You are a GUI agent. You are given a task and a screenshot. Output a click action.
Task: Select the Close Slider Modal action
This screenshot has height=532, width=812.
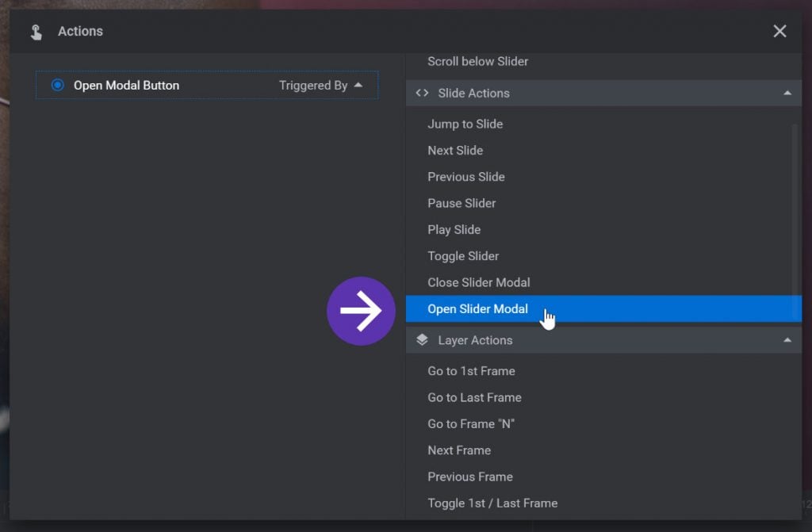(478, 282)
